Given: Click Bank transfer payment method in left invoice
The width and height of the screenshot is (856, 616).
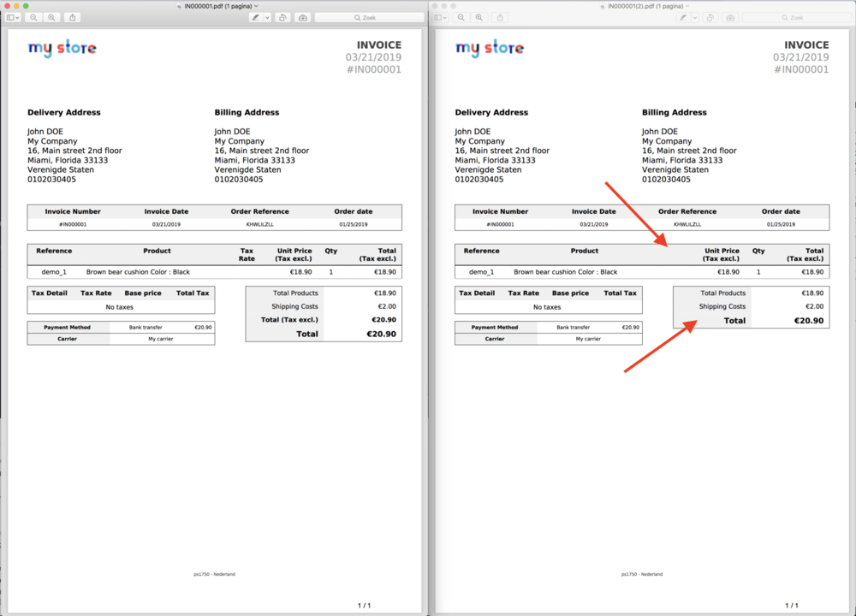Looking at the screenshot, I should 146,328.
